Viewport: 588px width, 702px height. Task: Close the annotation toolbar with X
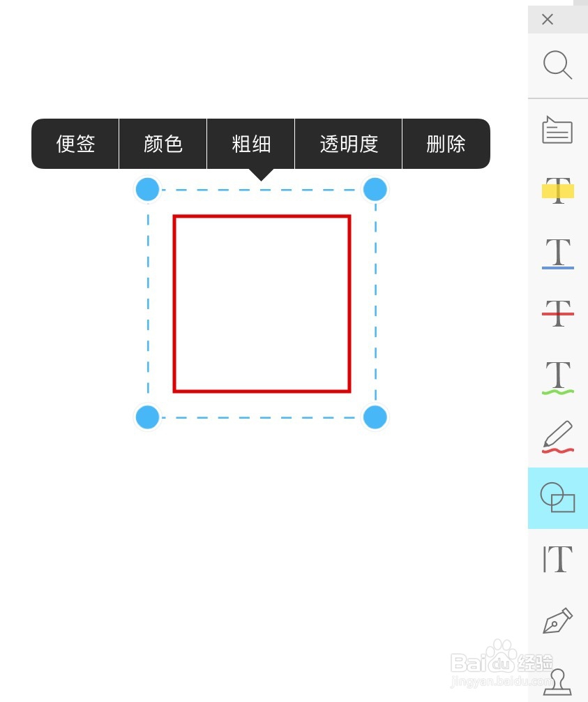pyautogui.click(x=548, y=20)
